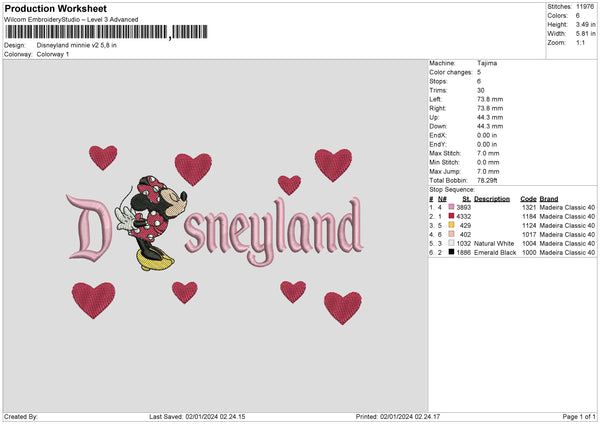Image resolution: width=600 pixels, height=424 pixels.
Task: Click 'Wilcom EmbroideryStudio – Level 3 Advanced' text
Action: point(71,20)
